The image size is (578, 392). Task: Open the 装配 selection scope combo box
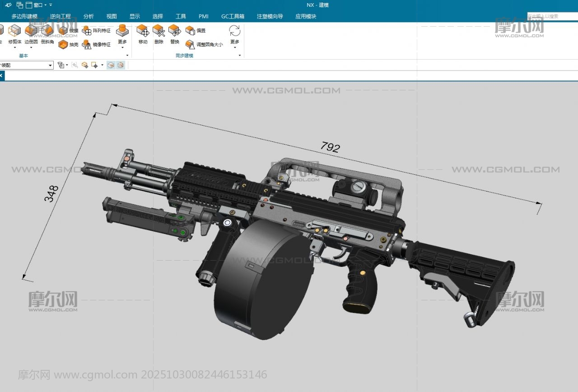[50, 65]
